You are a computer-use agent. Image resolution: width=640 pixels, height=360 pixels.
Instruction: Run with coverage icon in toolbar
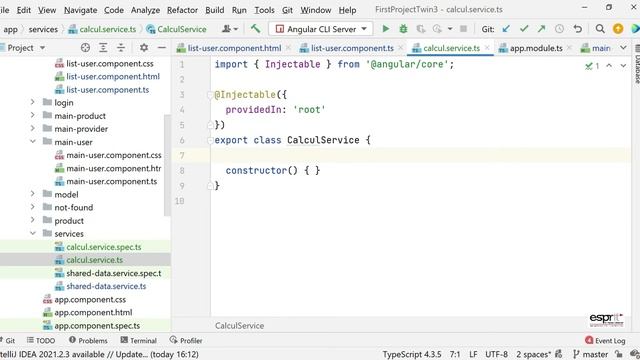pos(420,29)
